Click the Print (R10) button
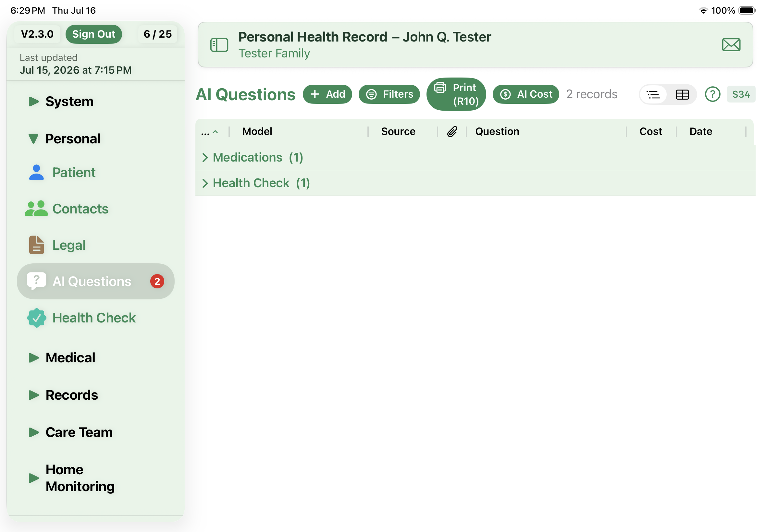The width and height of the screenshot is (766, 532). click(456, 94)
